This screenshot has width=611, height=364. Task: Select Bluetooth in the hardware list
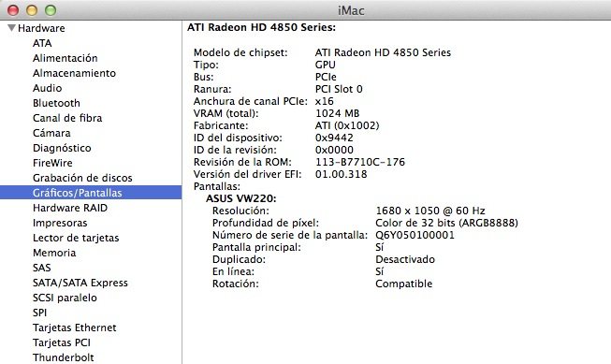56,103
